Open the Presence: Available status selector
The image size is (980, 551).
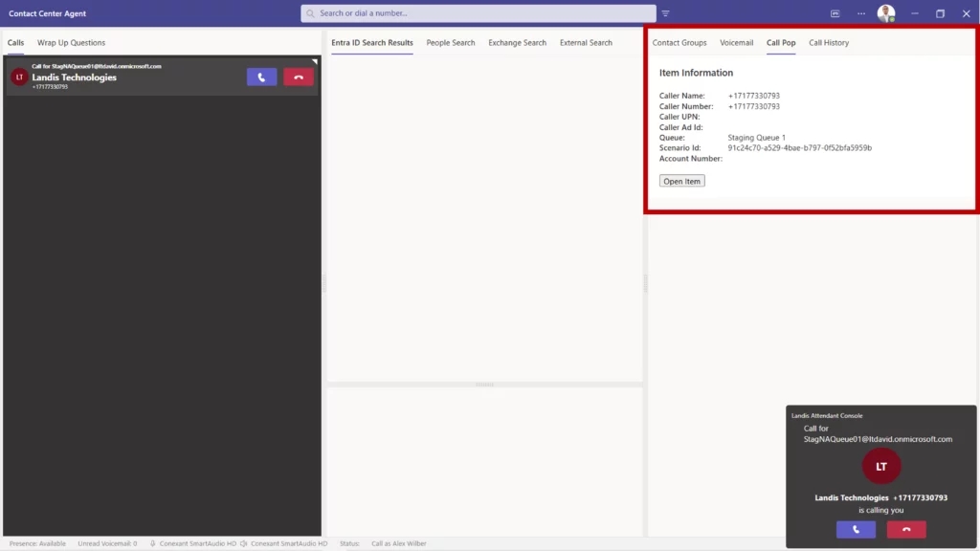38,543
